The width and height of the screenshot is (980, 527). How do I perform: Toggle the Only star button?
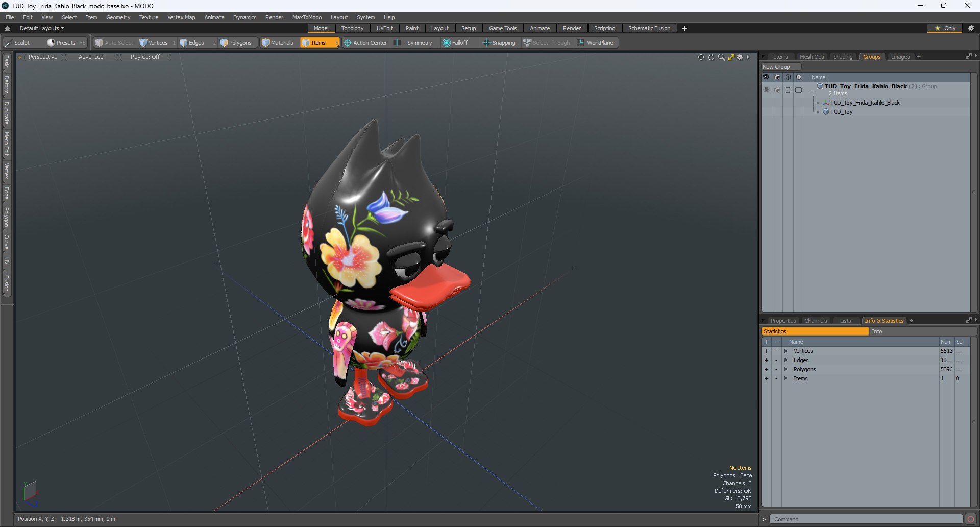click(x=945, y=28)
